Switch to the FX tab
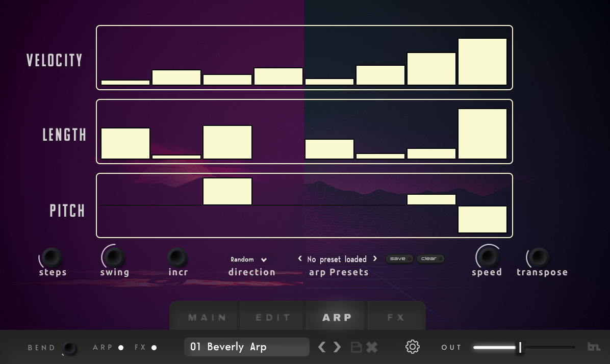 [396, 317]
